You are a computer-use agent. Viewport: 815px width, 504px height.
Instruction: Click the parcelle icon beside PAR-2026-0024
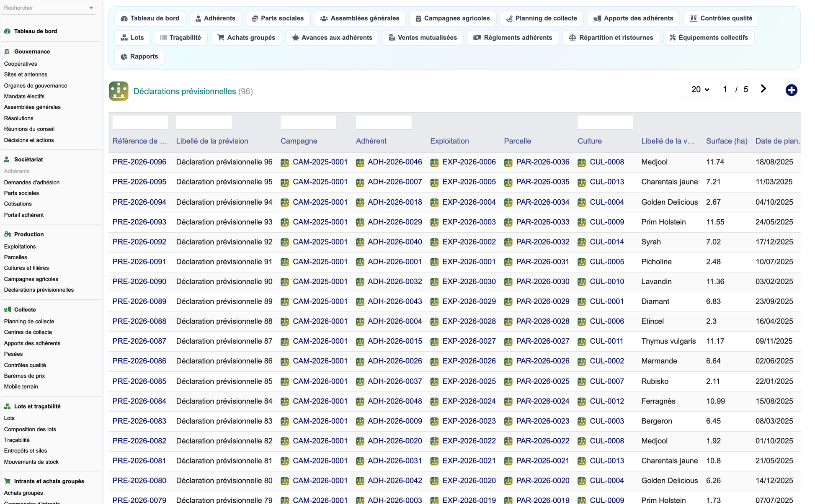pyautogui.click(x=508, y=401)
